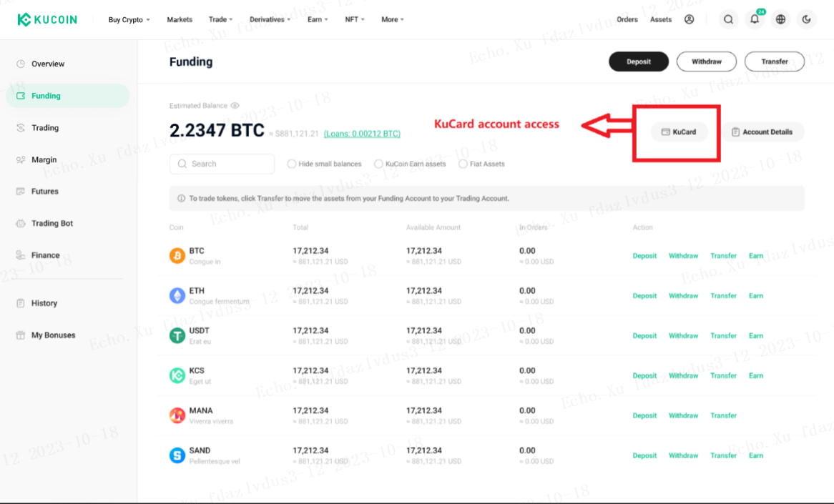This screenshot has width=834, height=504.
Task: Toggle estimated balance visibility eye
Action: pyautogui.click(x=235, y=105)
